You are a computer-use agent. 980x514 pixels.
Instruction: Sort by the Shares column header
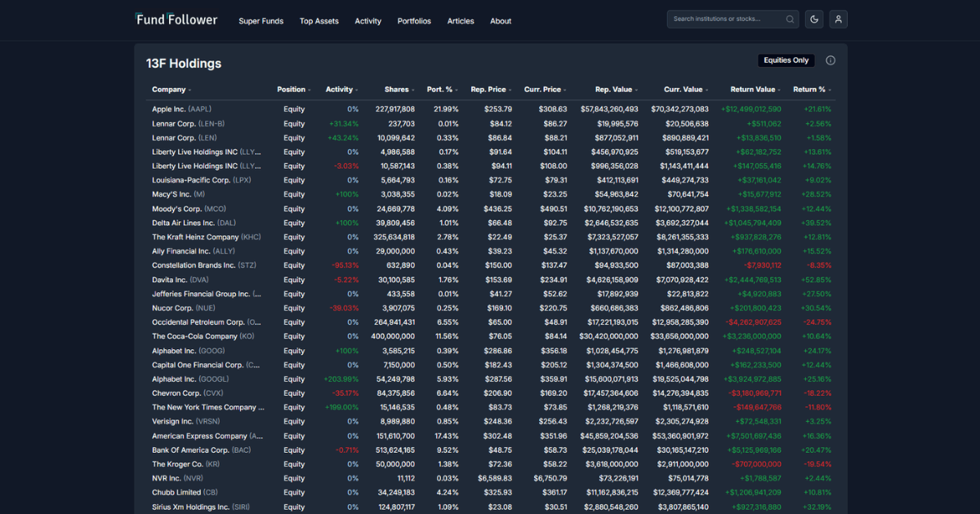coord(399,90)
